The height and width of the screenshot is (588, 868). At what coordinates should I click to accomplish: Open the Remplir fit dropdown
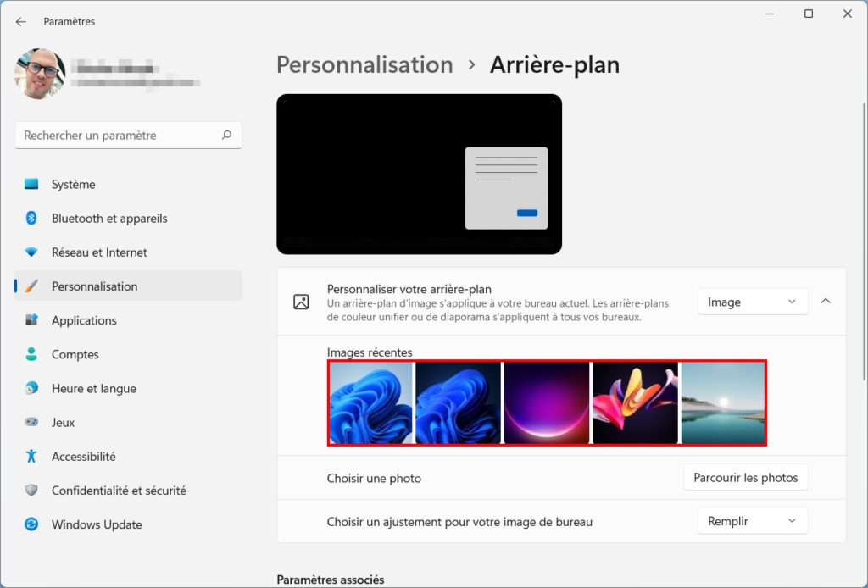753,521
